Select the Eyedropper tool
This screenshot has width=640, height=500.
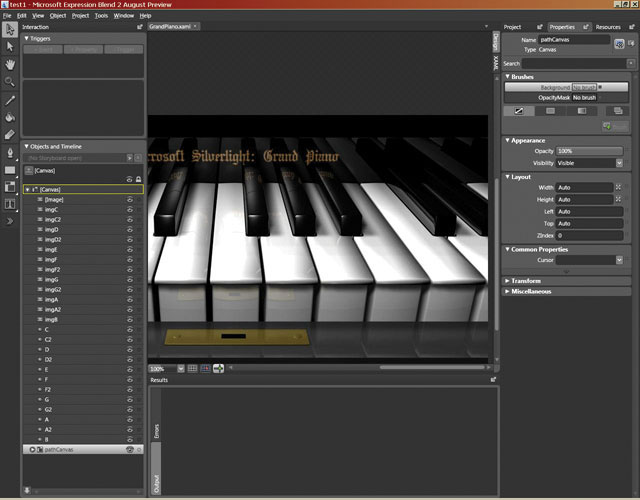pyautogui.click(x=10, y=100)
